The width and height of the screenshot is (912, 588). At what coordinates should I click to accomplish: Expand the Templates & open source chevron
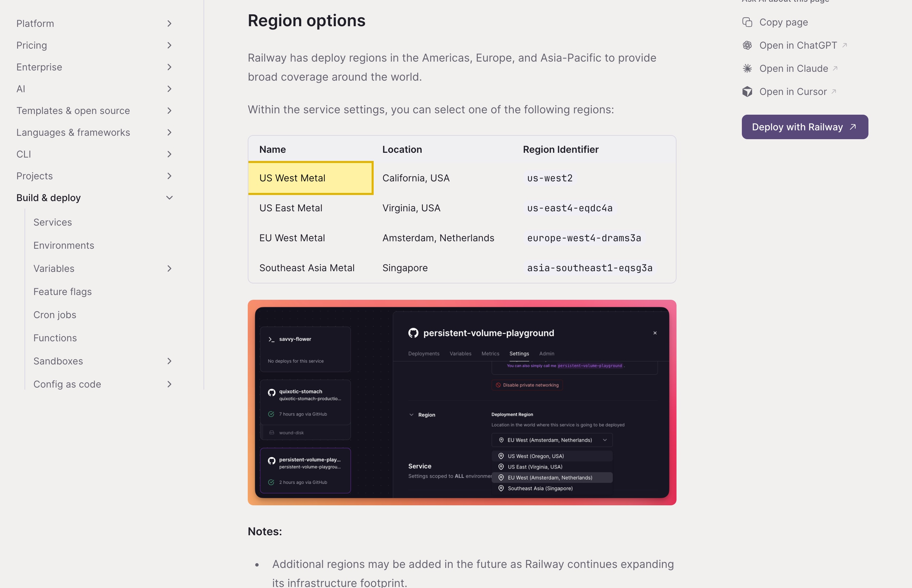[169, 111]
